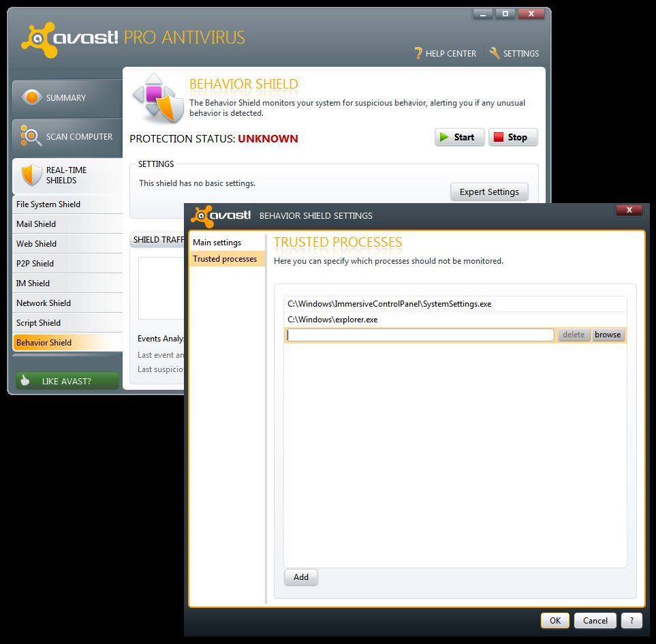Select Script Shield in sidebar
Image resolution: width=656 pixels, height=644 pixels.
click(x=67, y=322)
